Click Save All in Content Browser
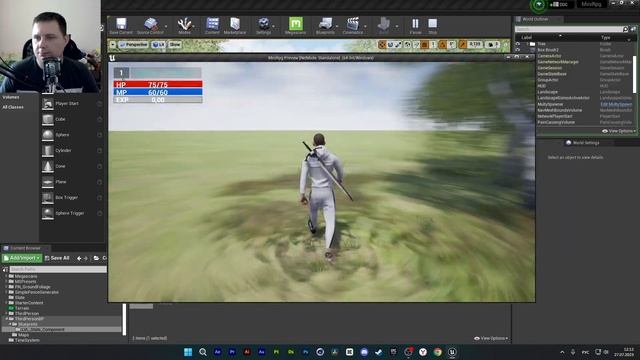This screenshot has height=360, width=640. [57, 258]
